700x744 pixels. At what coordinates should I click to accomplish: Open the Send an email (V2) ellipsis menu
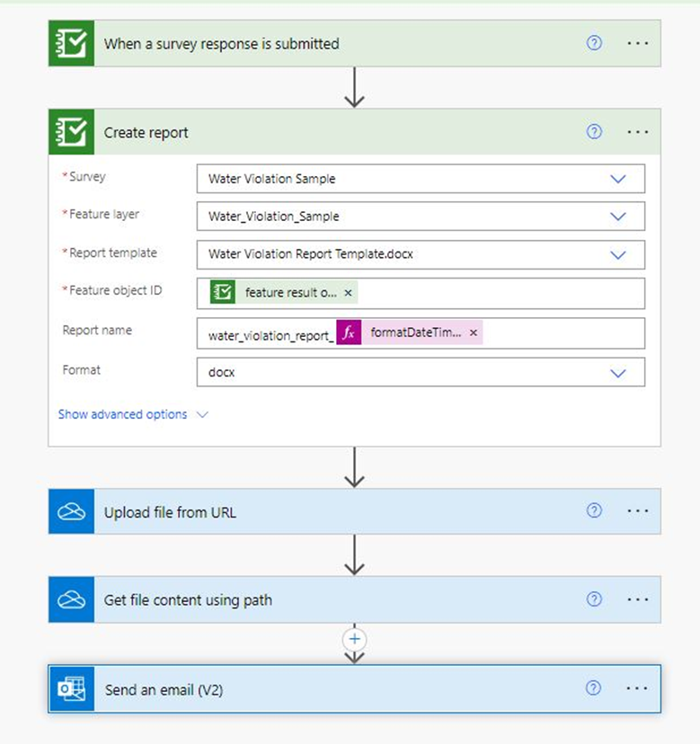pyautogui.click(x=637, y=688)
